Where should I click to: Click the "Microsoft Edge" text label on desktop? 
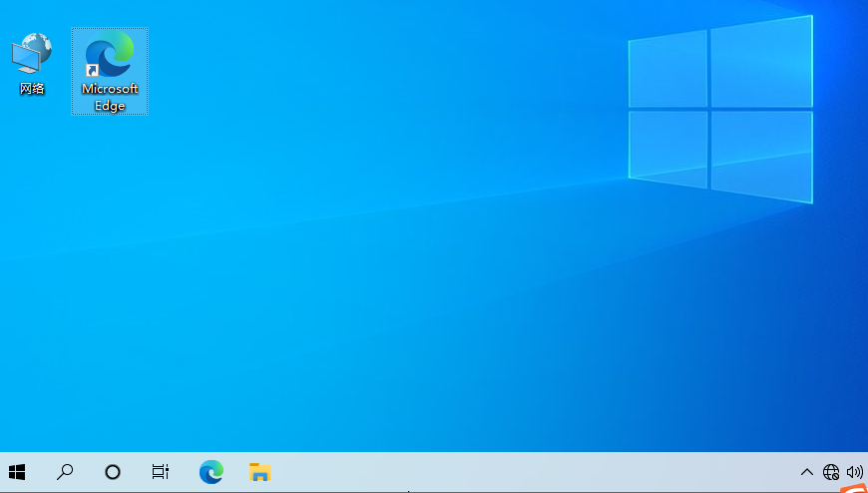point(110,97)
